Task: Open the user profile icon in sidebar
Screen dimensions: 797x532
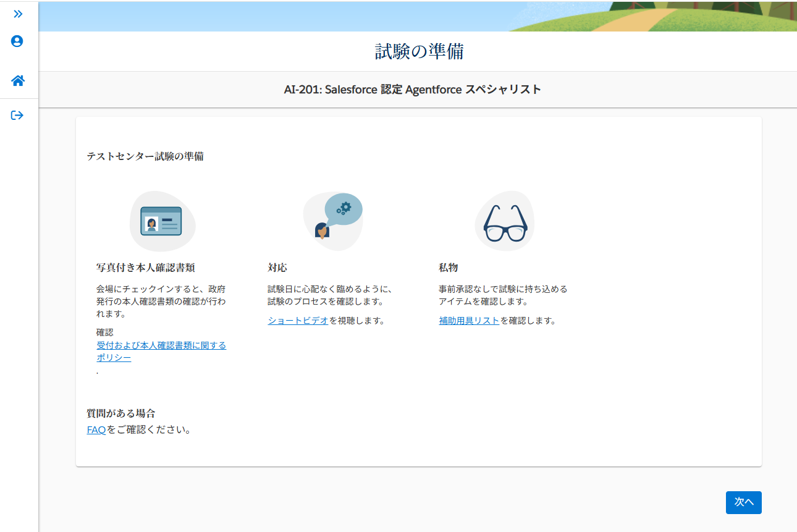Action: 17,41
